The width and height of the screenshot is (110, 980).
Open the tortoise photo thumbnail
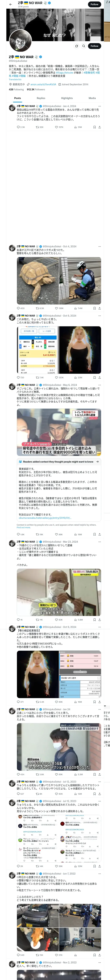click(37, 281)
